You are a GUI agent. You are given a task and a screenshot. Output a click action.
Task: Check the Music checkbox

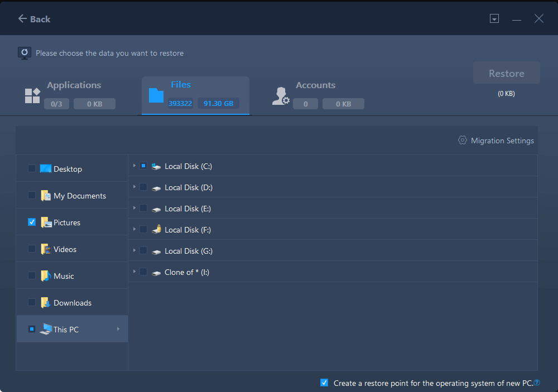[32, 275]
